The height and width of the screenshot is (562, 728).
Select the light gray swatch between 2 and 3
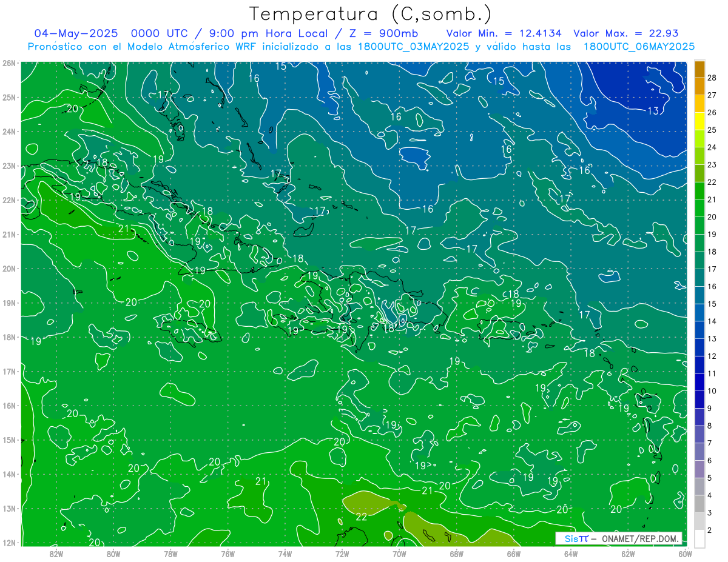[x=699, y=521]
